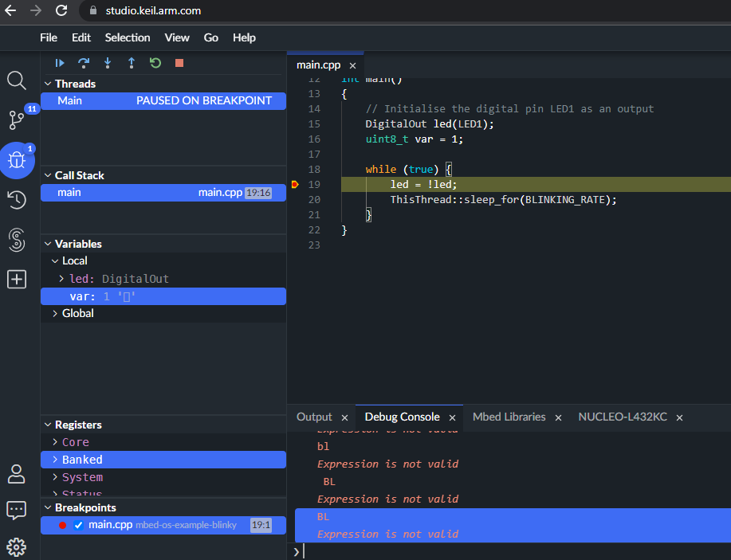The height and width of the screenshot is (560, 731).
Task: Click the Step Out debug icon
Action: (132, 63)
